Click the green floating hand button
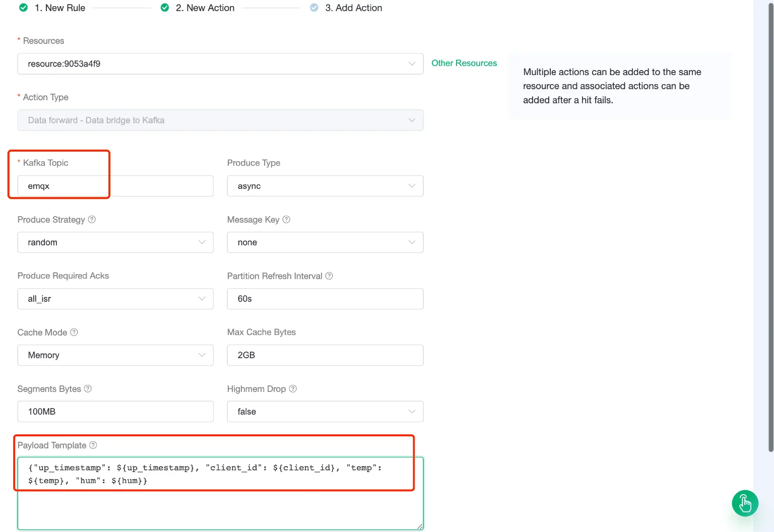Image resolution: width=774 pixels, height=532 pixels. (745, 503)
